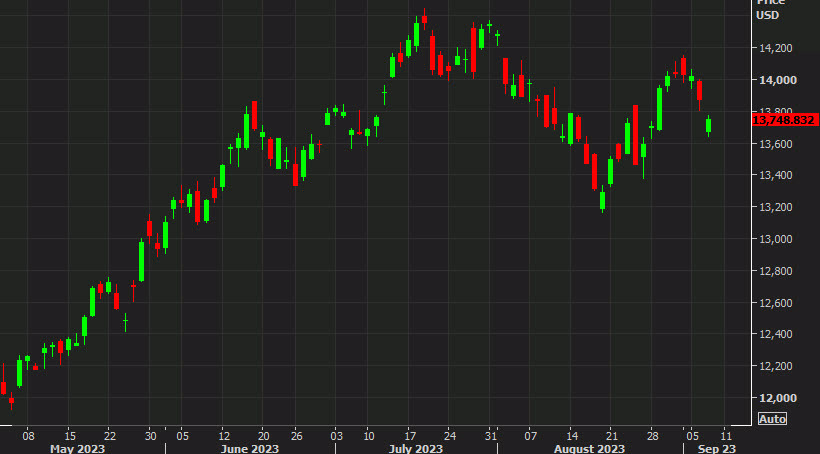The height and width of the screenshot is (454, 820).
Task: Select the current price tag 13,748.832
Action: pos(785,120)
